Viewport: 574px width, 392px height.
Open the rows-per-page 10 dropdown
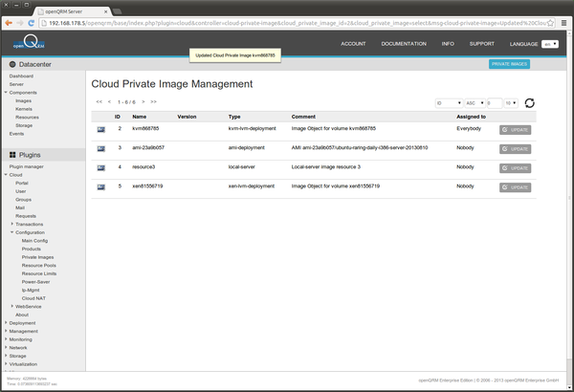[x=511, y=103]
